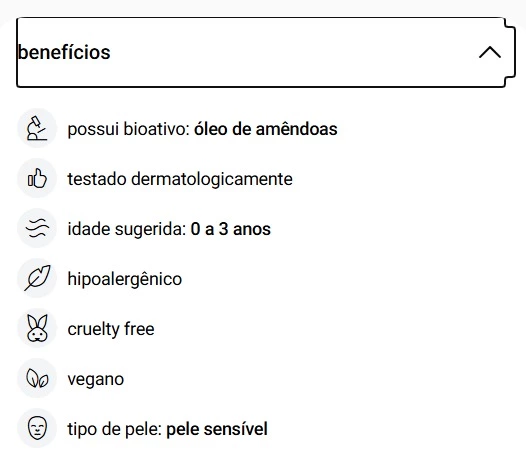Screen dimensions: 526x453
Task: Click the benefícios accordion header
Action: coord(266,52)
